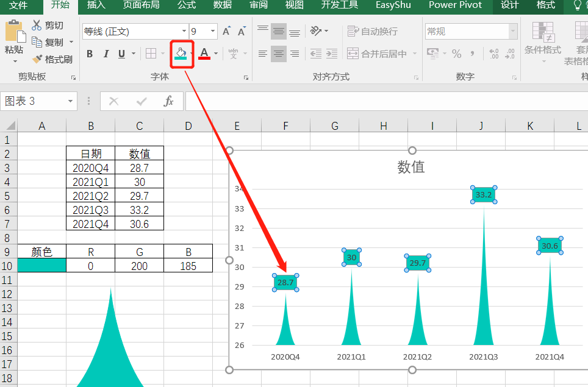The width and height of the screenshot is (588, 387).
Task: Select column header F
Action: point(285,126)
